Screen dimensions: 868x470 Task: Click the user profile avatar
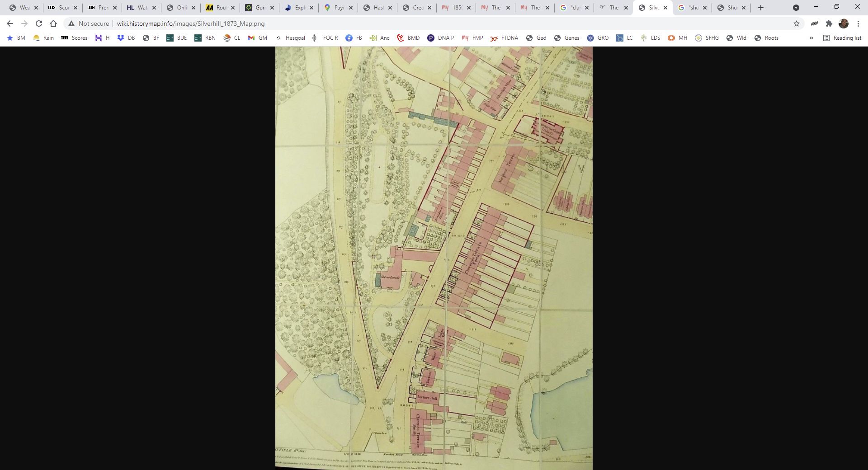click(x=843, y=23)
